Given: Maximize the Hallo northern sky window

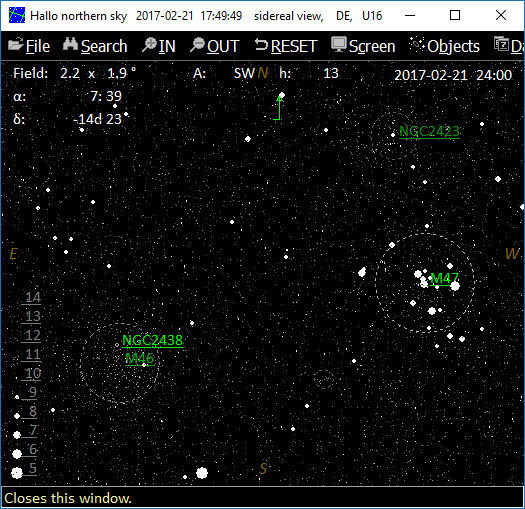Looking at the screenshot, I should pos(455,15).
